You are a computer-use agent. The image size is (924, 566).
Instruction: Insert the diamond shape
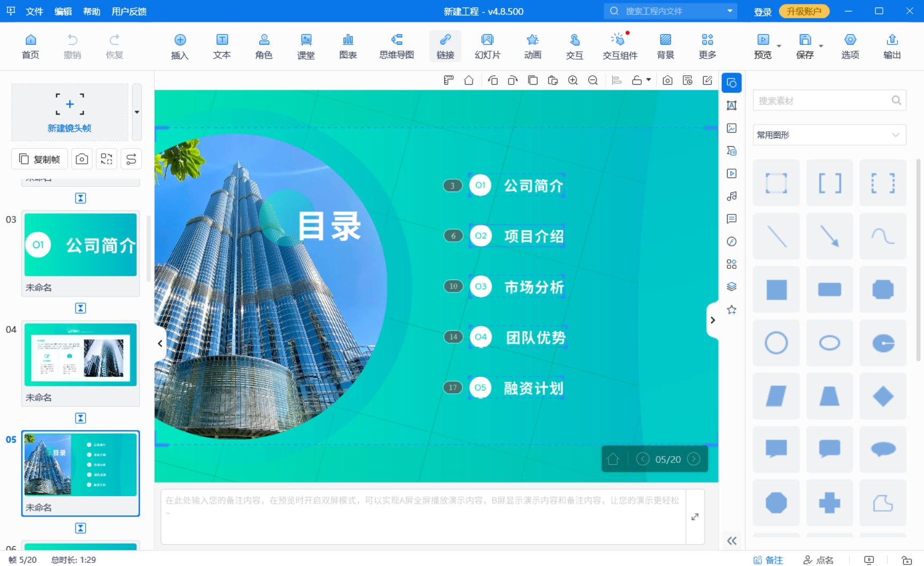tap(882, 396)
